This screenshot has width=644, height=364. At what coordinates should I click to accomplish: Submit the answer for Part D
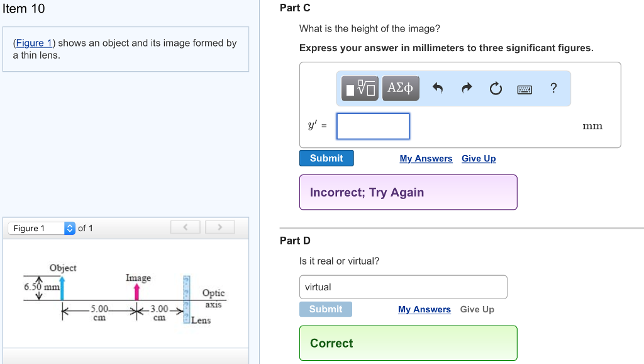(x=326, y=309)
